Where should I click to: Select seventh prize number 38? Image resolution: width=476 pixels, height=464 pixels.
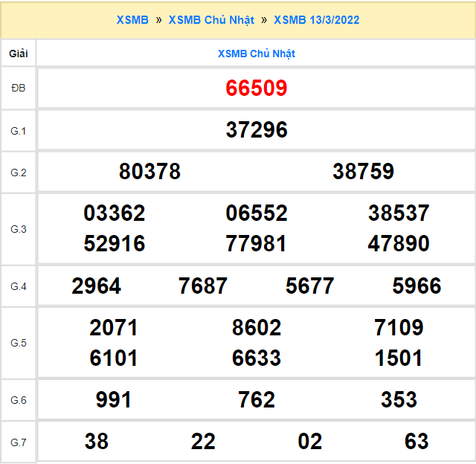(x=97, y=442)
